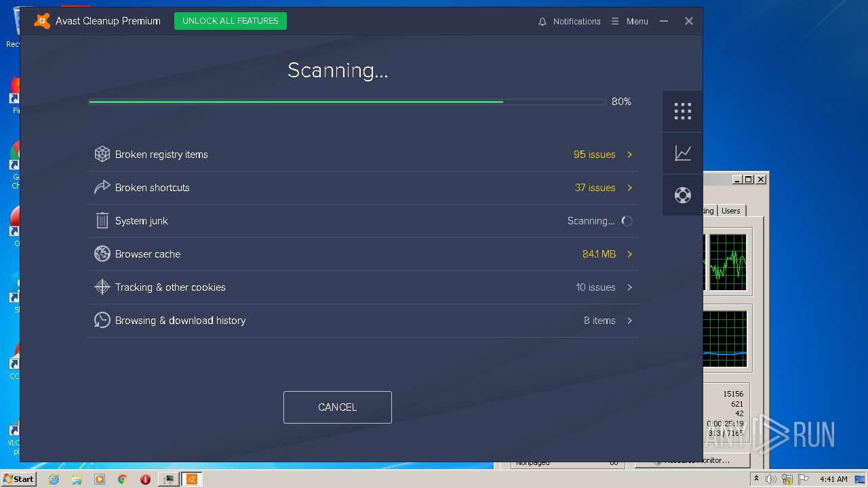Image resolution: width=868 pixels, height=488 pixels.
Task: Click the System junk scanning spinner
Action: pos(627,221)
